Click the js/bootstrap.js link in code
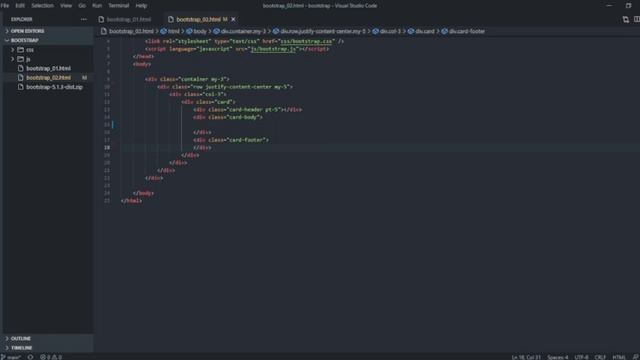 [x=273, y=49]
